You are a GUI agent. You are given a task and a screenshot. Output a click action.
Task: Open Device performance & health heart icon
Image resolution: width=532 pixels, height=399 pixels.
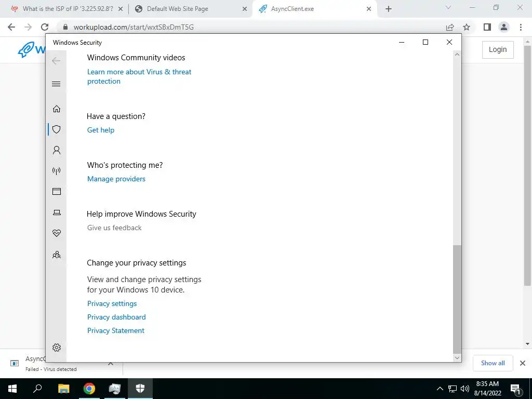56,233
